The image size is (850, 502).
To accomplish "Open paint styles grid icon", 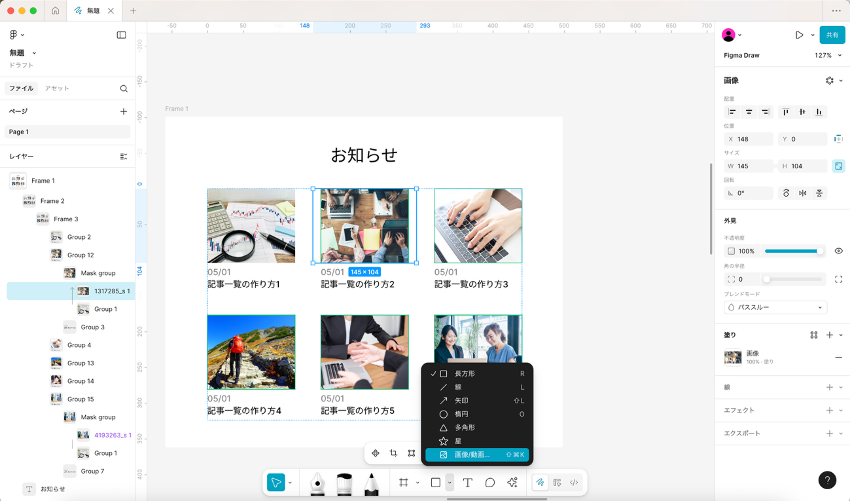I will [x=814, y=335].
